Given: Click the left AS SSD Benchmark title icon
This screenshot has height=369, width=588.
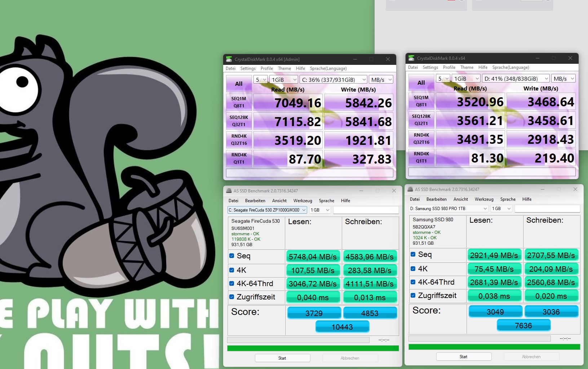Looking at the screenshot, I should click(229, 191).
